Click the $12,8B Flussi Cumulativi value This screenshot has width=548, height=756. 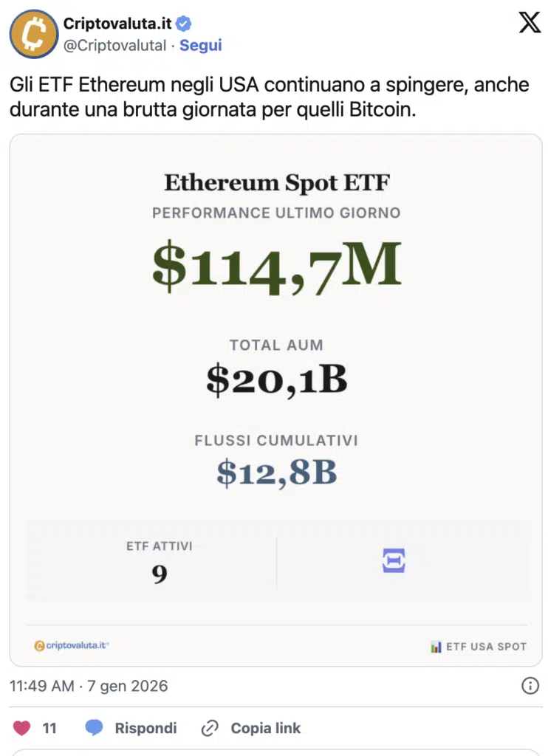click(276, 473)
